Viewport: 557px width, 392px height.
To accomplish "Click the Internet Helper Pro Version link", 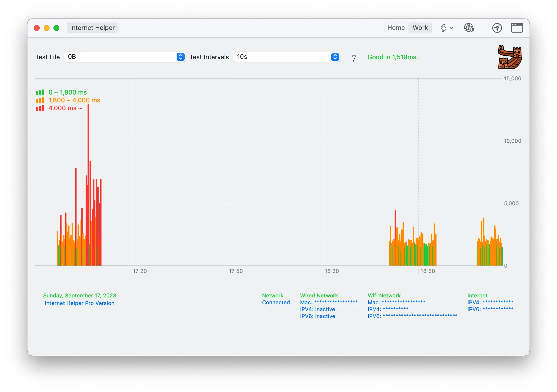I will point(79,303).
